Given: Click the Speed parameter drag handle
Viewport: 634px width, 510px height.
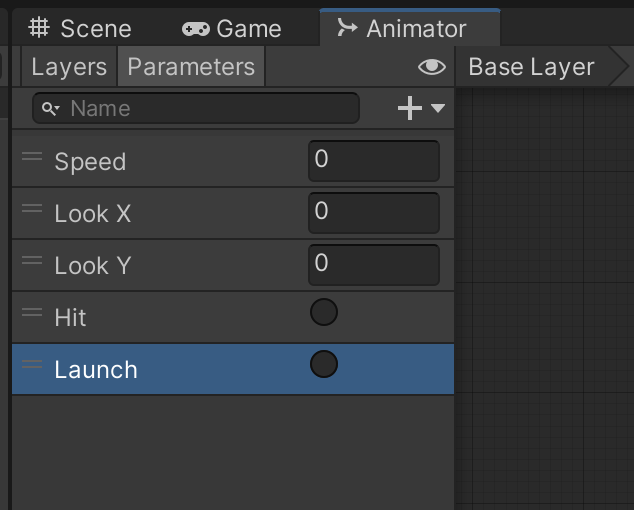Looking at the screenshot, I should (32, 157).
